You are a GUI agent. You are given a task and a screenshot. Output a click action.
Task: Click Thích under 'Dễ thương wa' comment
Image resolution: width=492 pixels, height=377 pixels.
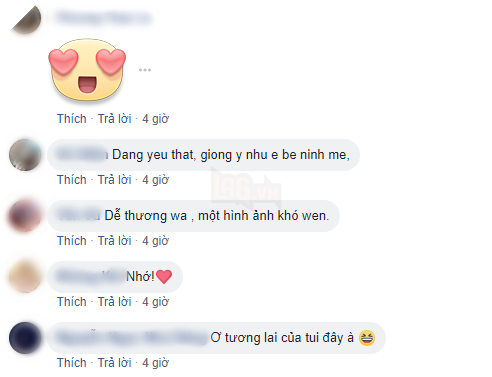pyautogui.click(x=72, y=241)
